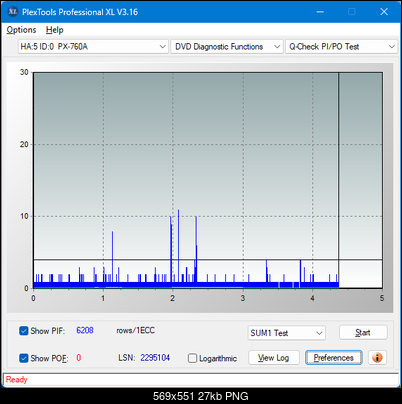Open the Options menu

(x=21, y=30)
